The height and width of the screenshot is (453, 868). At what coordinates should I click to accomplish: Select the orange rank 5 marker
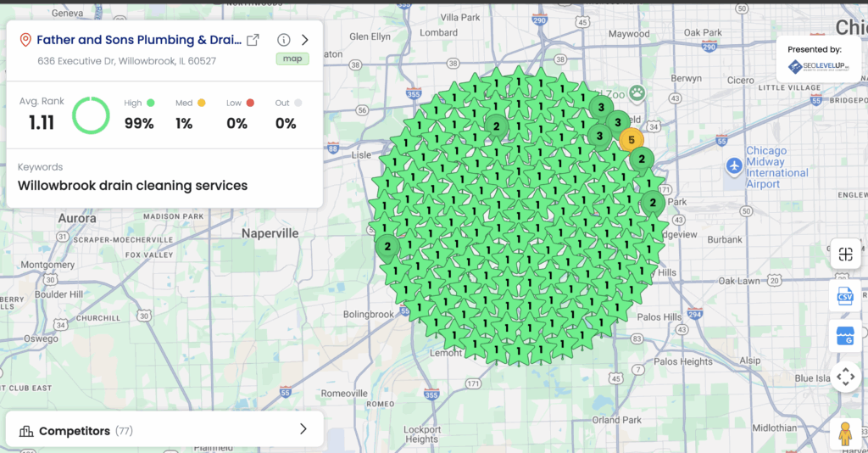pyautogui.click(x=631, y=139)
